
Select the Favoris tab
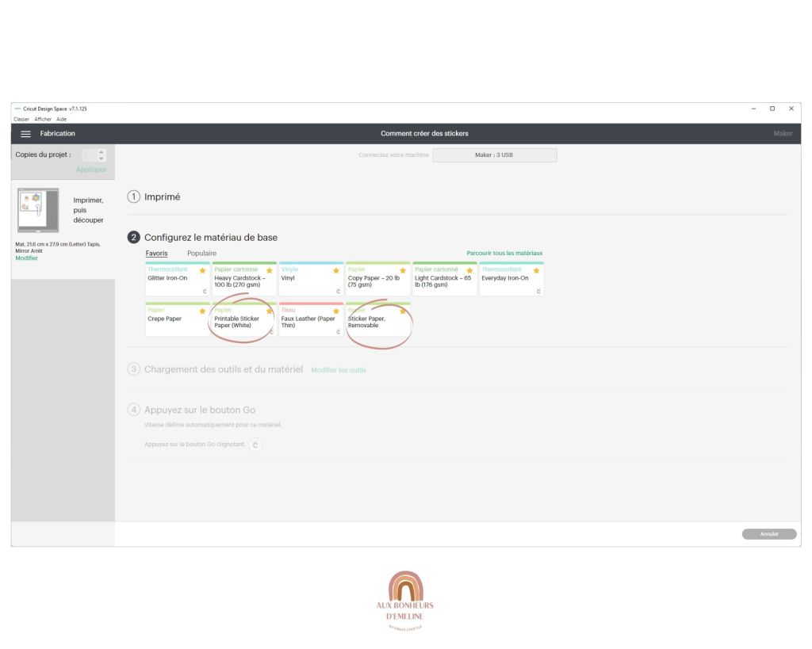click(156, 254)
